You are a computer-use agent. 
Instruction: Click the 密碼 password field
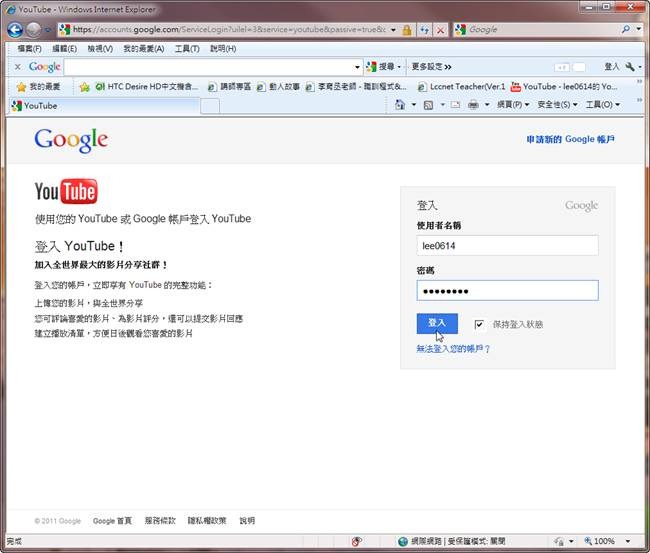click(x=507, y=291)
